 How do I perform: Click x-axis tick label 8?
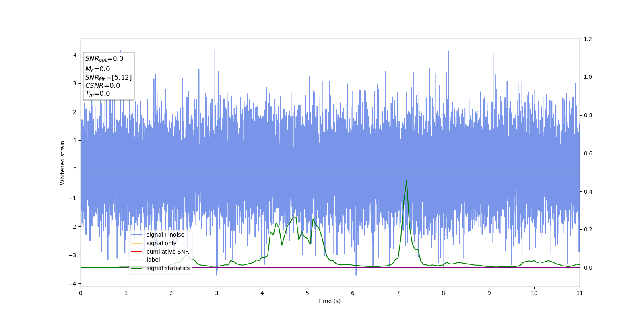click(444, 293)
